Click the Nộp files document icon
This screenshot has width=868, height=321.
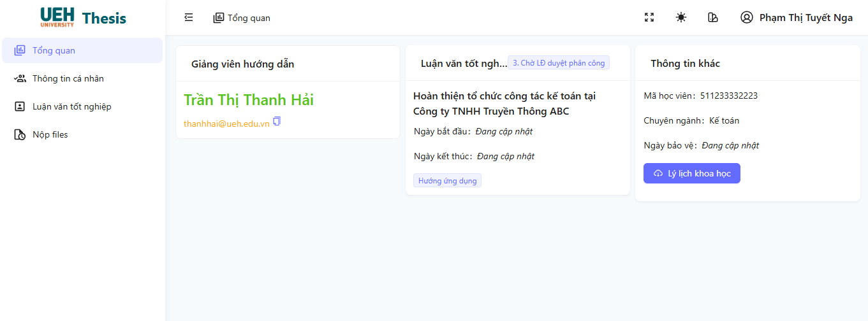point(20,134)
